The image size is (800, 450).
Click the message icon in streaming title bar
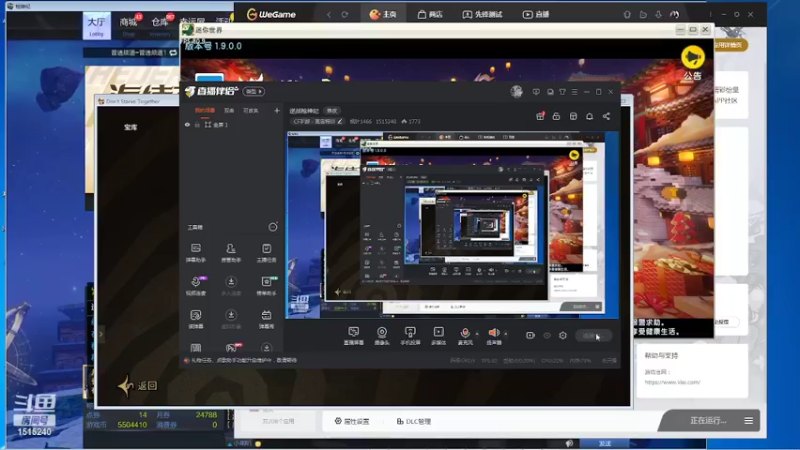536,92
